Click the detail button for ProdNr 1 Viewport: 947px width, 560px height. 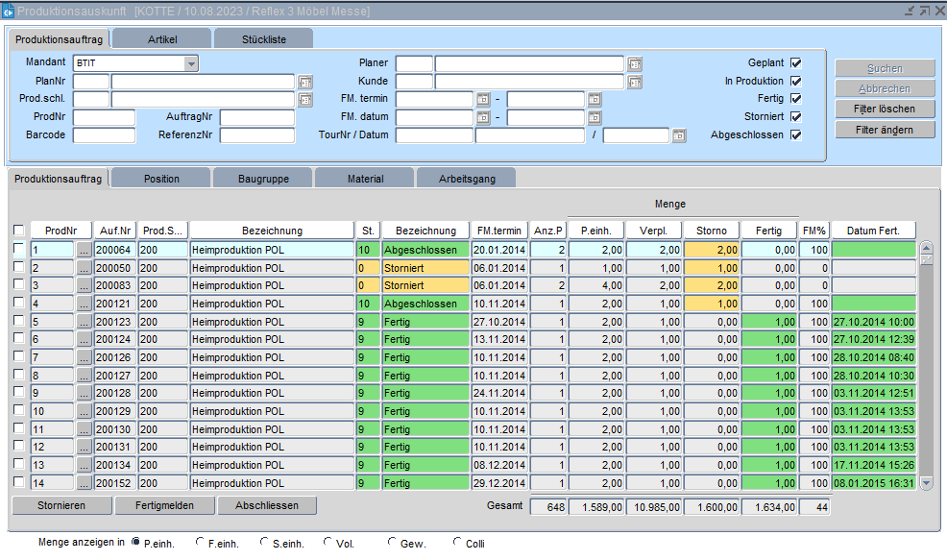(x=85, y=250)
